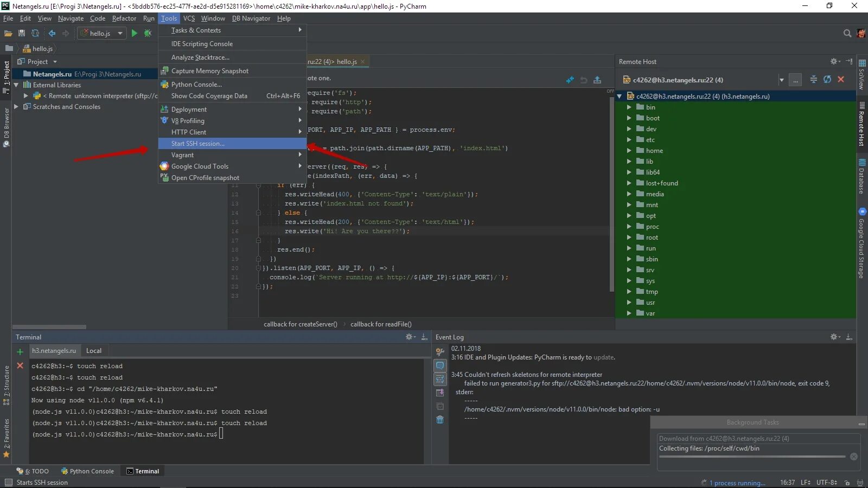
Task: Expand the etc remote folder
Action: tap(629, 140)
